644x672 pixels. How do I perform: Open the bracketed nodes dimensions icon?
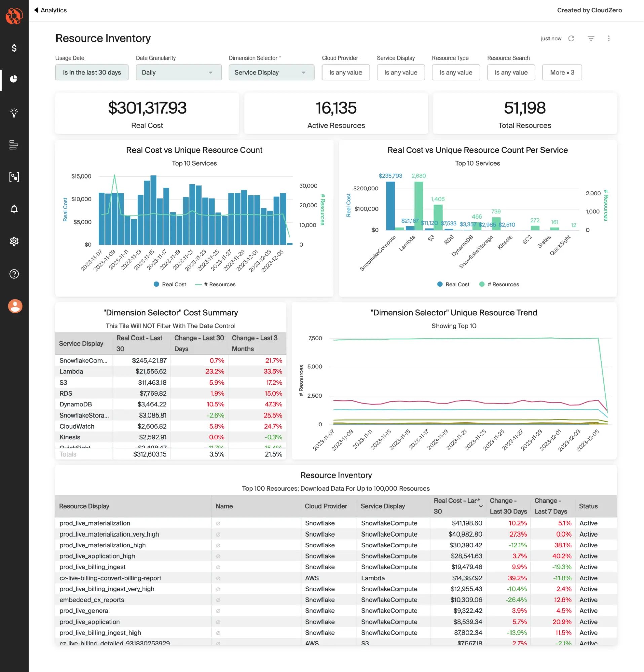click(x=14, y=177)
